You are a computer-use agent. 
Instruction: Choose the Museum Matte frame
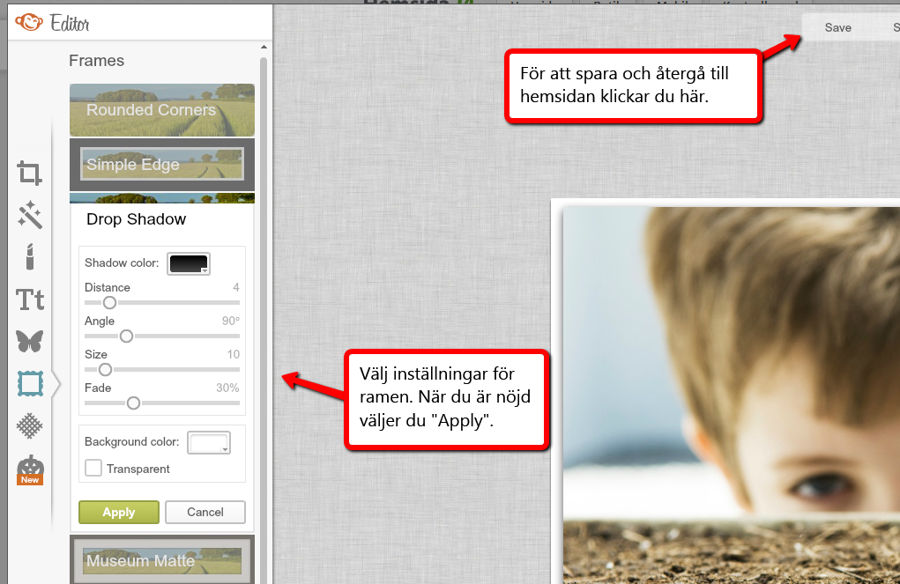point(162,560)
